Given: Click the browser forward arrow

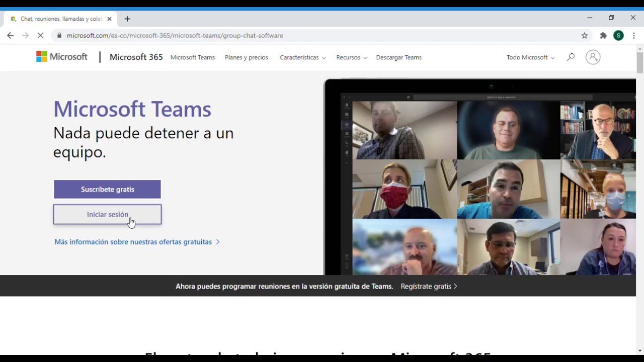Looking at the screenshot, I should point(26,35).
